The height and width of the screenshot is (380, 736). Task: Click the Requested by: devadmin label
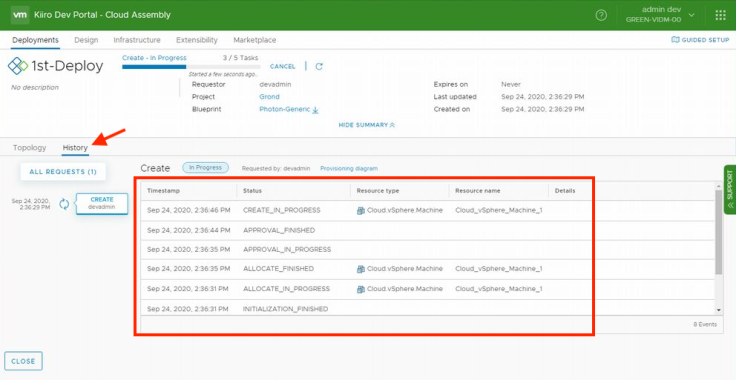[276, 168]
